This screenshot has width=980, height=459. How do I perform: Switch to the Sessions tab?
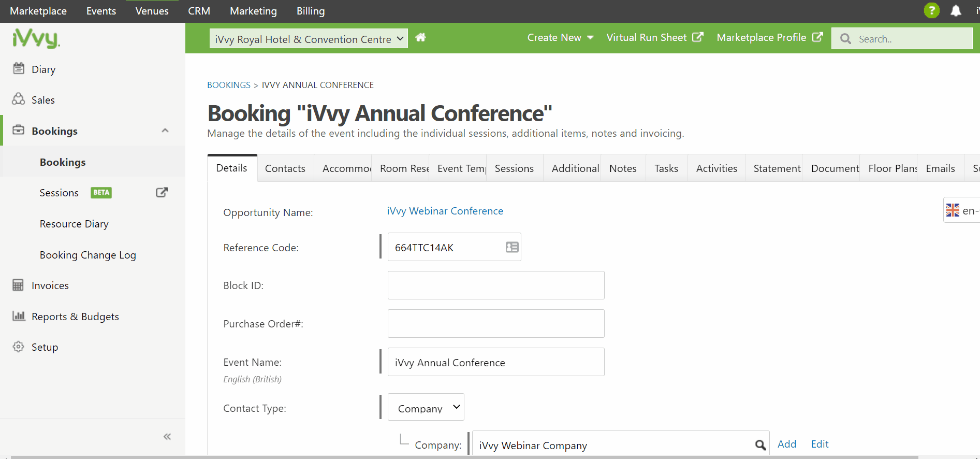(x=515, y=168)
